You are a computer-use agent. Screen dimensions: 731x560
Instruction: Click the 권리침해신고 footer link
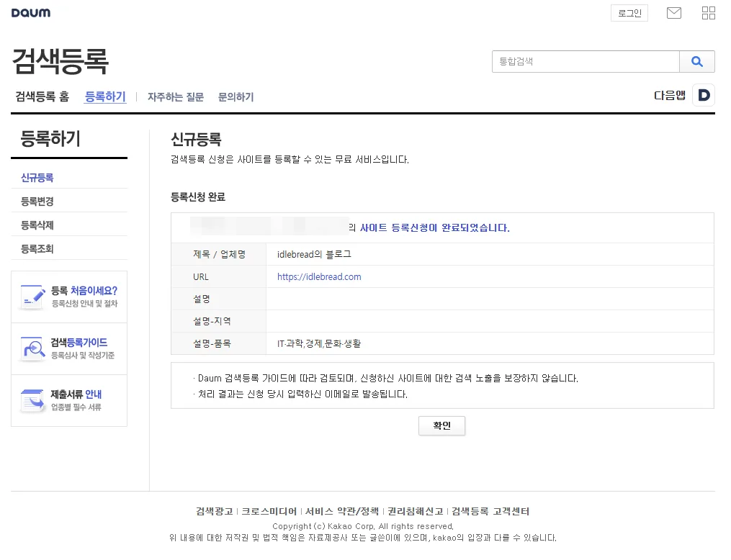pos(416,512)
